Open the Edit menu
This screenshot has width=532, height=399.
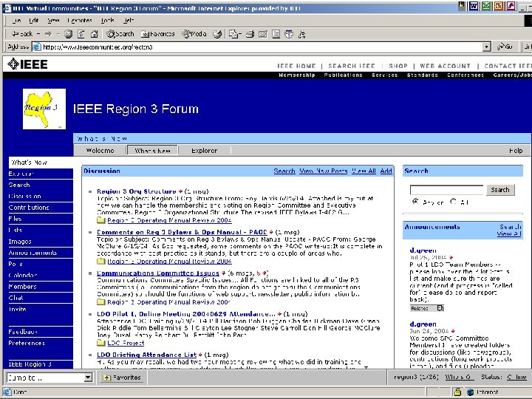point(33,21)
